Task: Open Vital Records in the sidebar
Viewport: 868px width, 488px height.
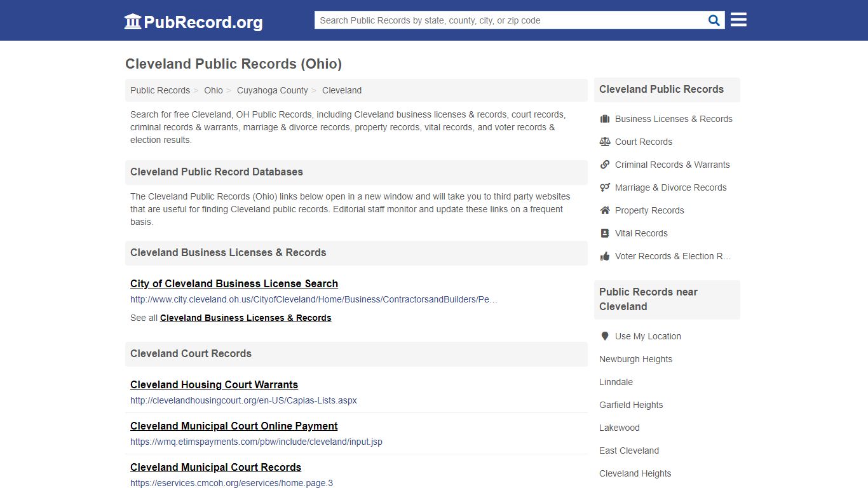Action: [641, 233]
